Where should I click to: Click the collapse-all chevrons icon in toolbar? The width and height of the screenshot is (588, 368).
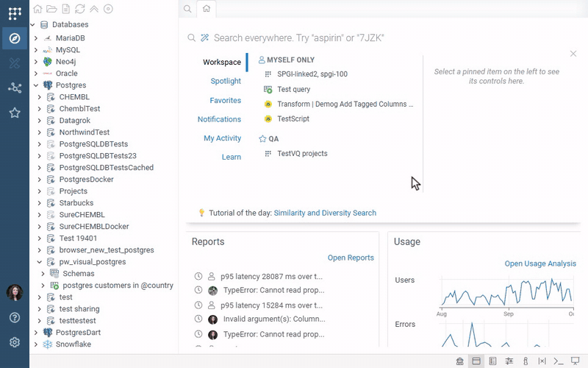94,9
